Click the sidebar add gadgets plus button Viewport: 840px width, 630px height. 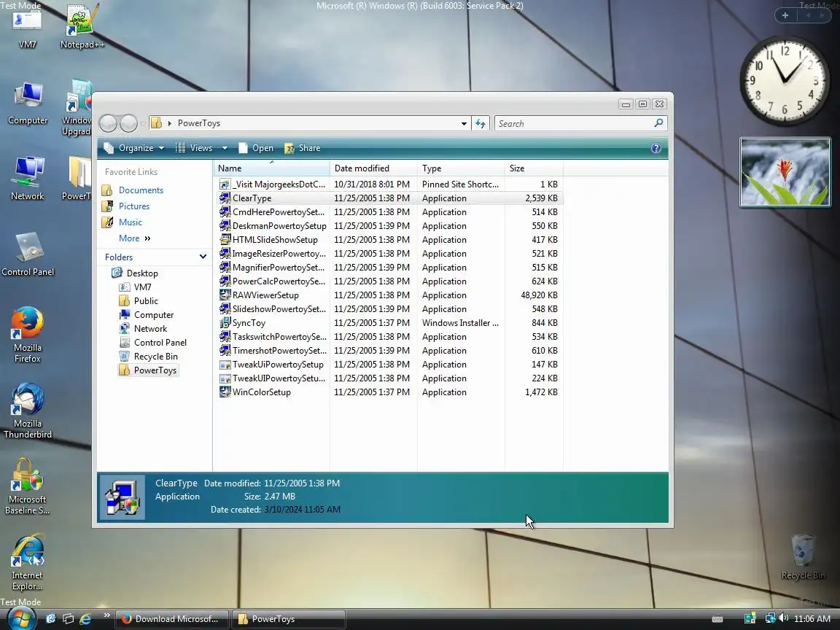[785, 15]
